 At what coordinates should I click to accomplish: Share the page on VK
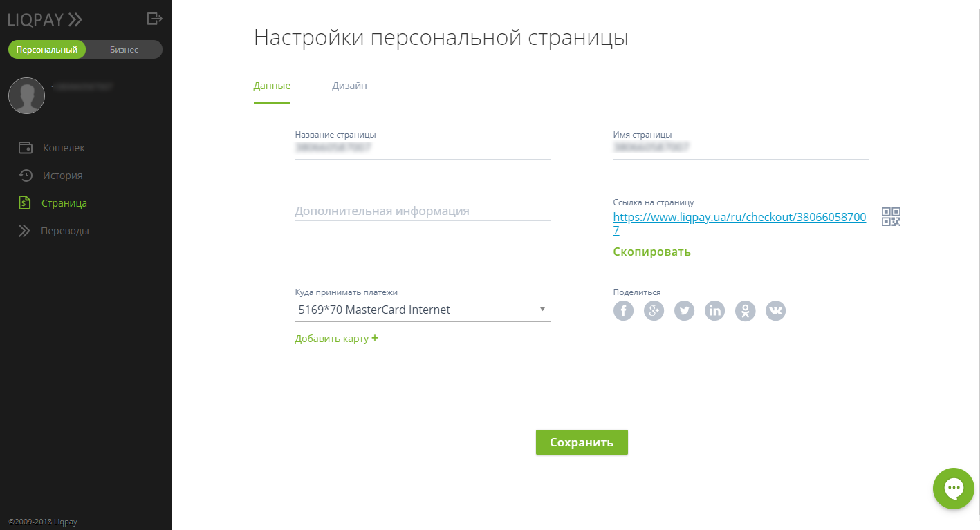tap(775, 310)
